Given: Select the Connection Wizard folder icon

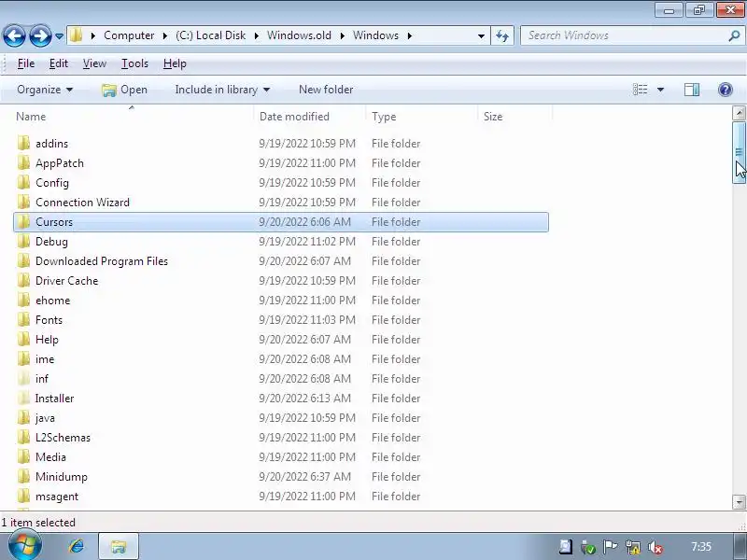Looking at the screenshot, I should click(x=23, y=202).
